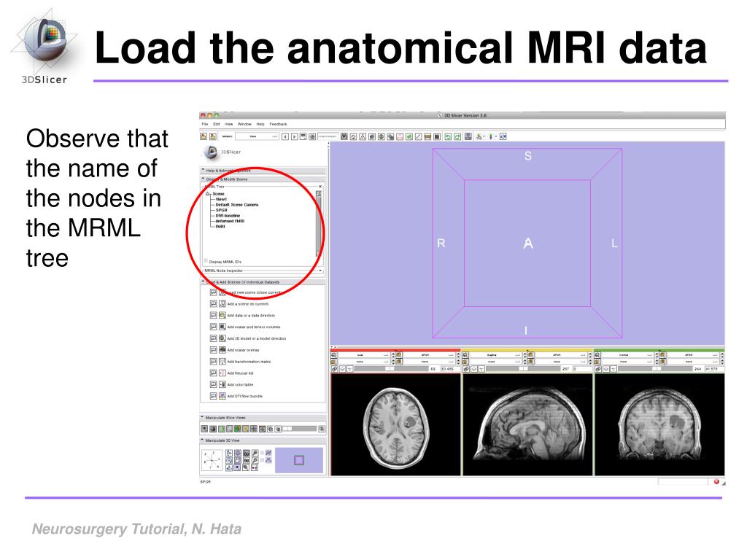747x560 pixels.
Task: Open the green slice SPGR volume dropdown
Action: coord(693,355)
